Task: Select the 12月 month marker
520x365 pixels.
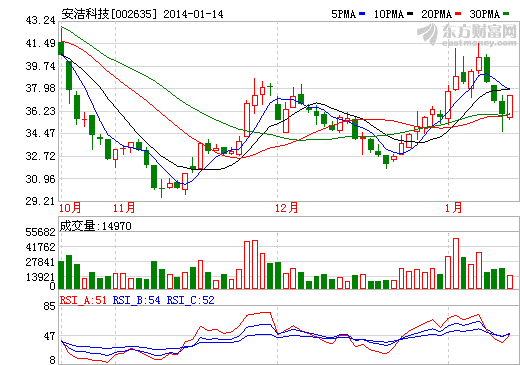Action: (286, 208)
